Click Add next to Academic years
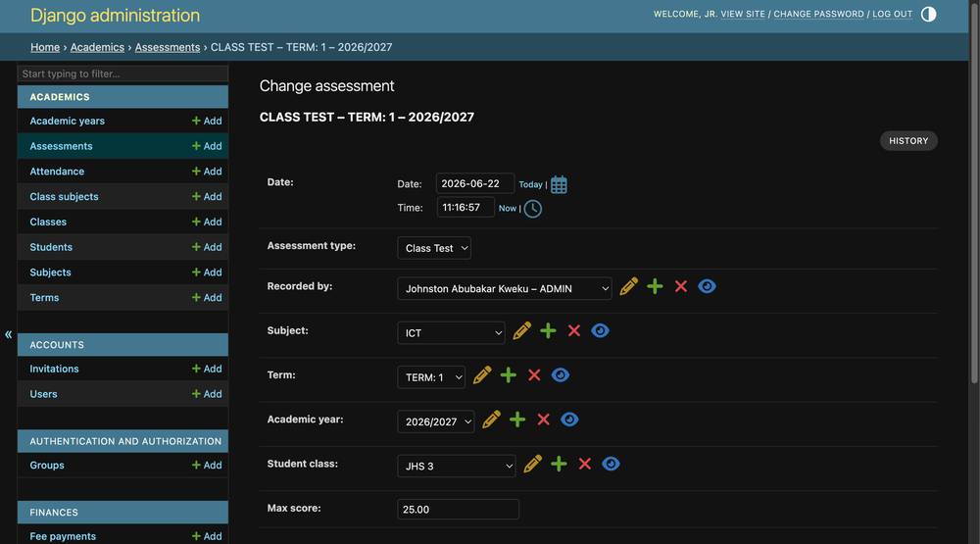This screenshot has height=544, width=980. tap(207, 121)
